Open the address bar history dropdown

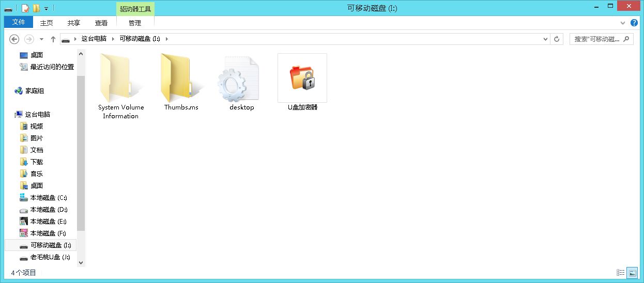pyautogui.click(x=546, y=39)
